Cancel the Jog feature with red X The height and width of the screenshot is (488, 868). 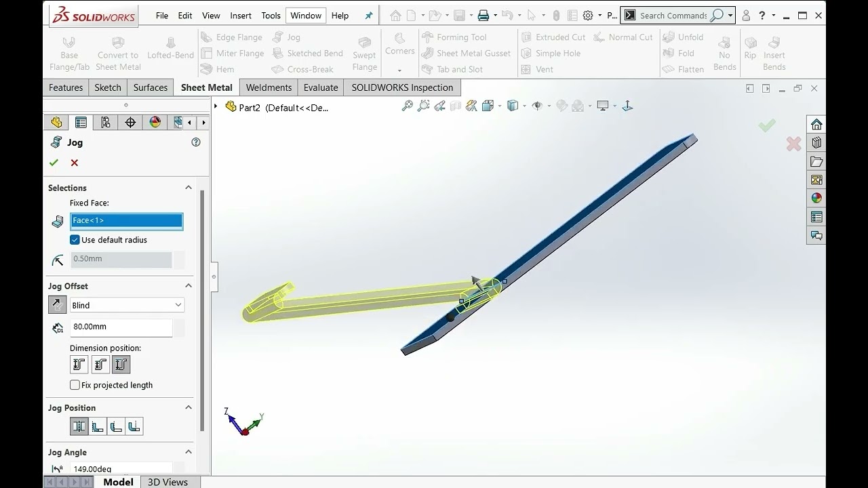75,163
